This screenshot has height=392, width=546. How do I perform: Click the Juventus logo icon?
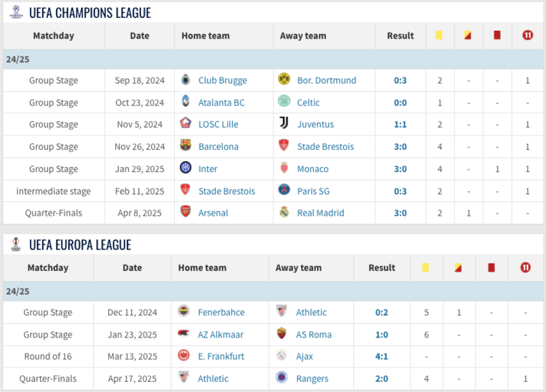tap(284, 124)
